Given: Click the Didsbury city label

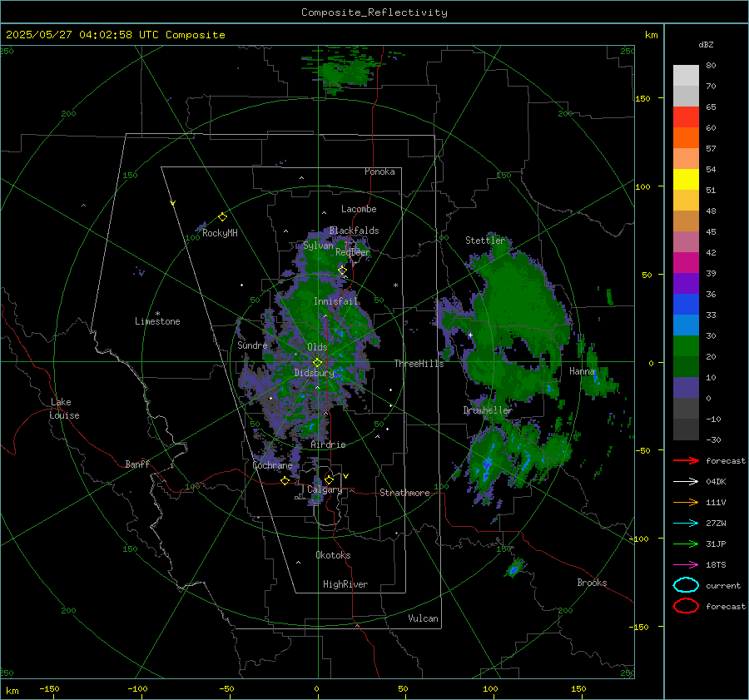Looking at the screenshot, I should [x=315, y=373].
